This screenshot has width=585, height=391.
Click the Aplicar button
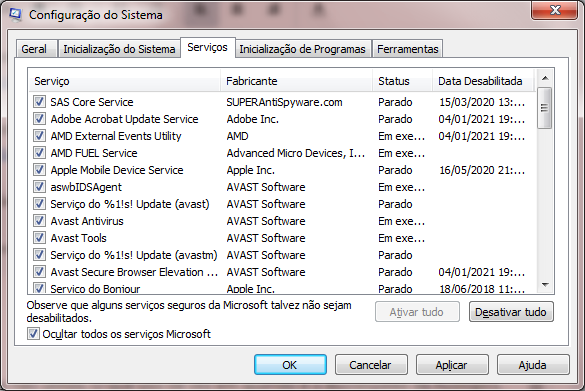pos(452,365)
